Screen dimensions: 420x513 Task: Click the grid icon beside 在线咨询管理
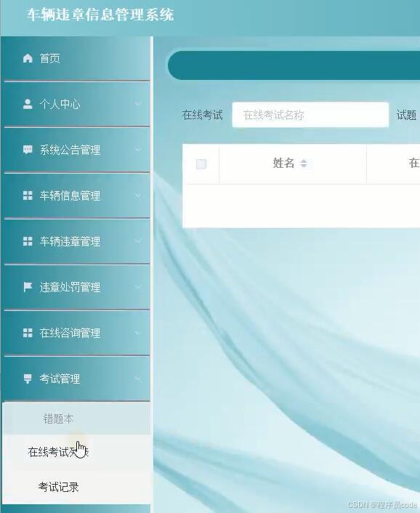(28, 333)
